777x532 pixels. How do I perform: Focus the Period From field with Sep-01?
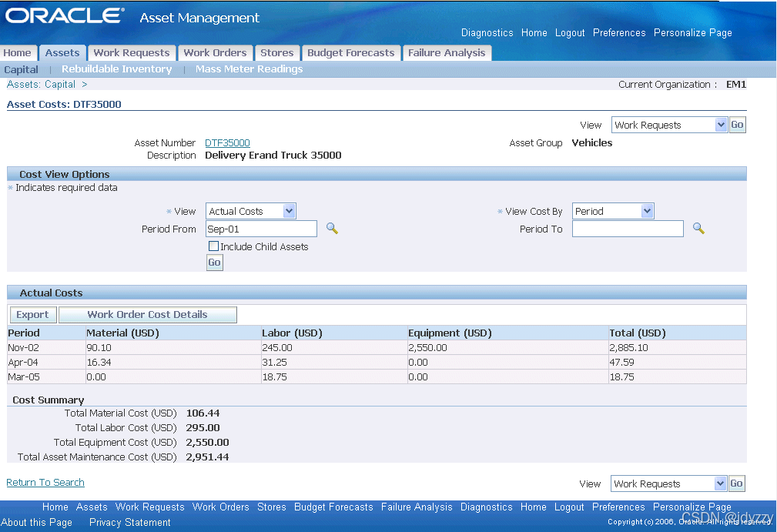coord(261,229)
